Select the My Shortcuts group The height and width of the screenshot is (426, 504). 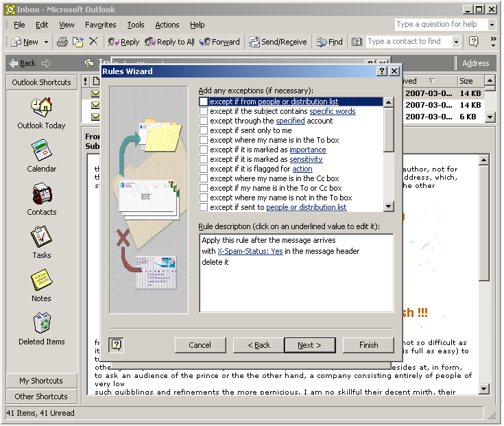41,381
